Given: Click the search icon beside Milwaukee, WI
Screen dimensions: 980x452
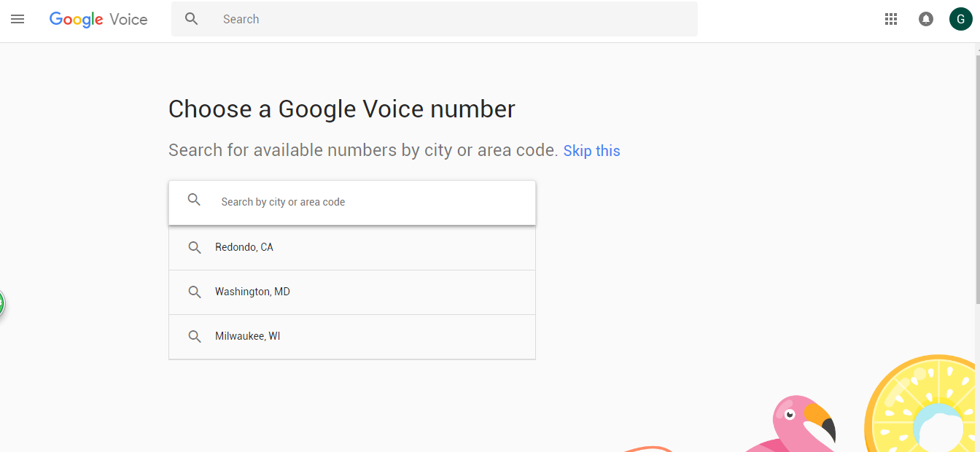Looking at the screenshot, I should click(195, 337).
